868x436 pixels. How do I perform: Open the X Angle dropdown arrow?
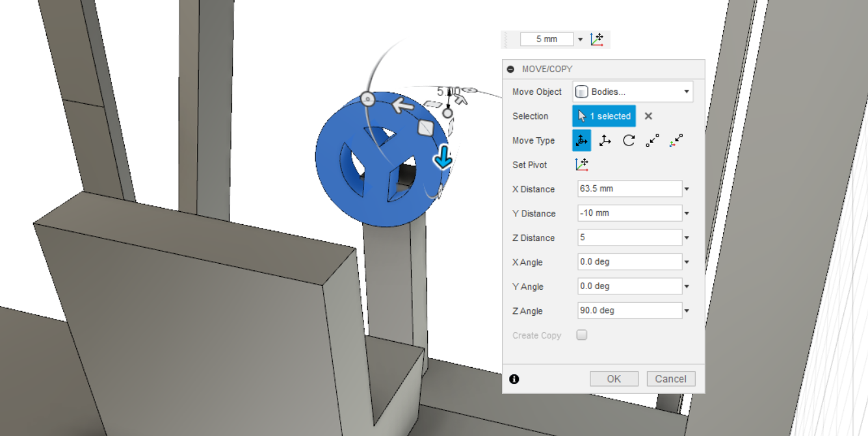(687, 263)
